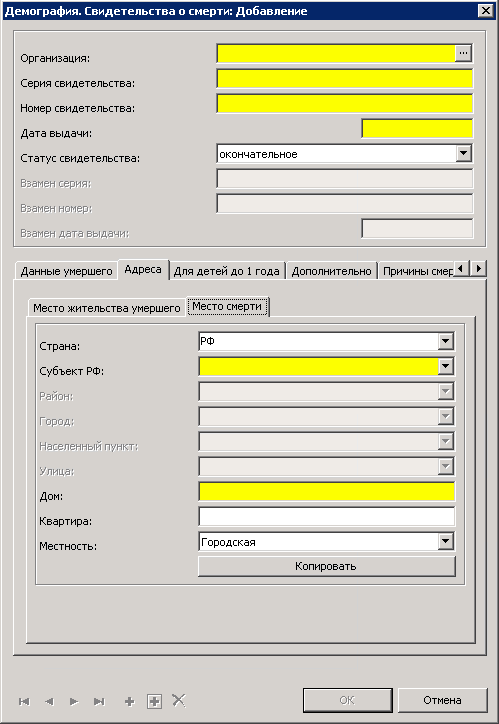
Task: Expand the Субъект РФ dropdown
Action: click(445, 367)
